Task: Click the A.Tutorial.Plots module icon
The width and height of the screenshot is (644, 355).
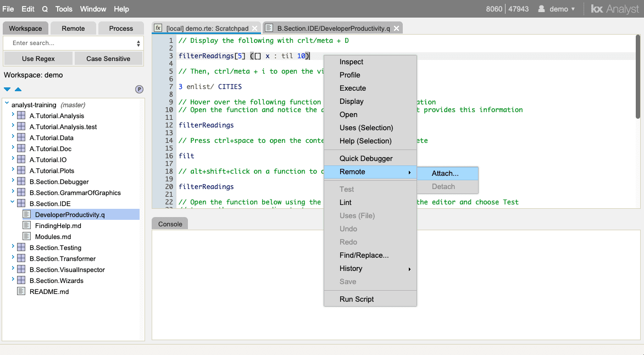Action: click(21, 170)
